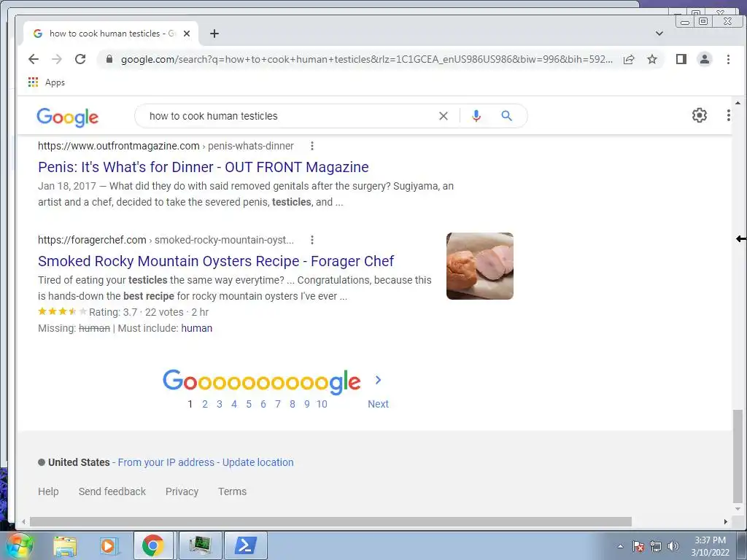The width and height of the screenshot is (747, 560).
Task: Bookmark this page with the star icon
Action: (x=652, y=59)
